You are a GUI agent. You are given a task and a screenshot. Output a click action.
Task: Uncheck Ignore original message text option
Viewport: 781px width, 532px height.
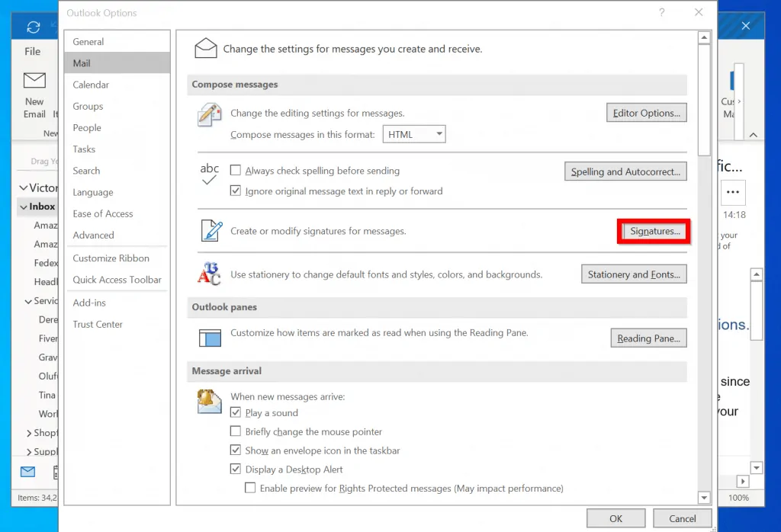236,191
